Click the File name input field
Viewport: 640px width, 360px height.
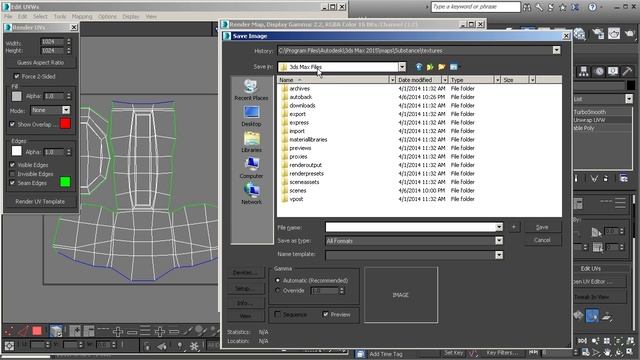tap(410, 227)
